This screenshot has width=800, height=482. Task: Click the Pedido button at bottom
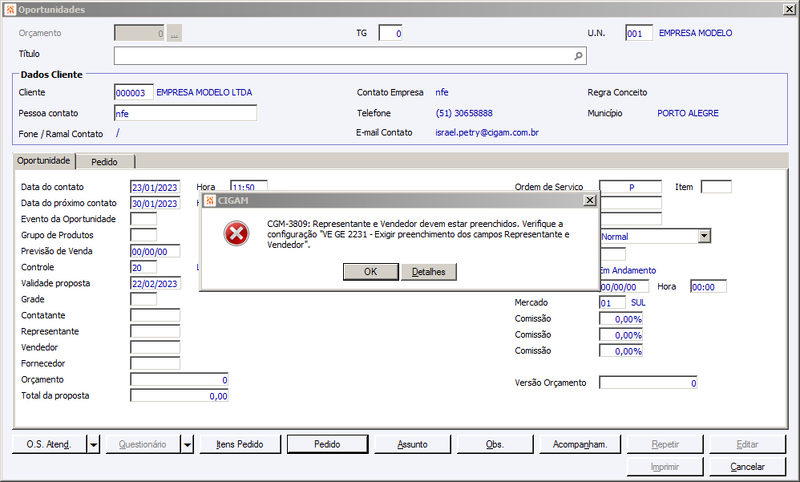tap(327, 445)
